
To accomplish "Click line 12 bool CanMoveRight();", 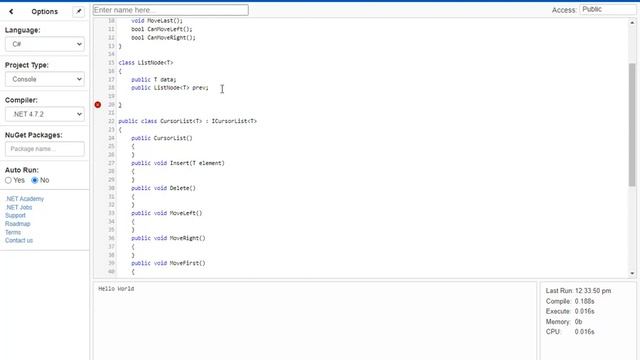I will (x=163, y=38).
